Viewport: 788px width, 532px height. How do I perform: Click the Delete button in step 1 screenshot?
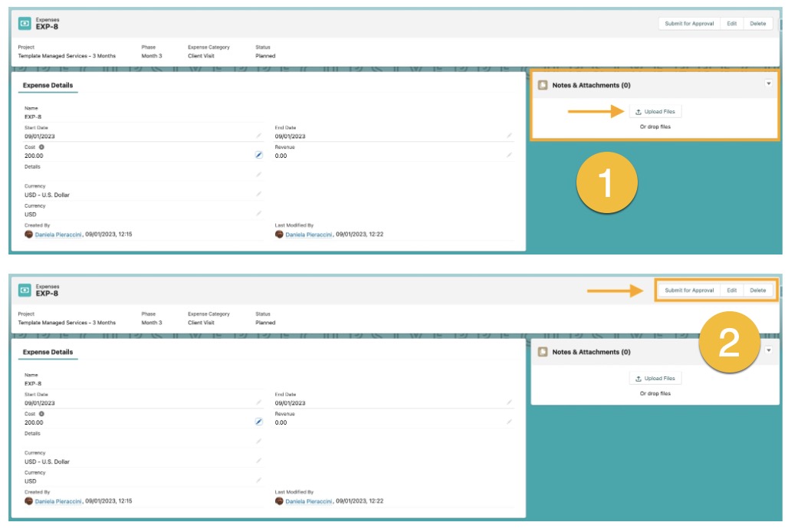click(757, 24)
